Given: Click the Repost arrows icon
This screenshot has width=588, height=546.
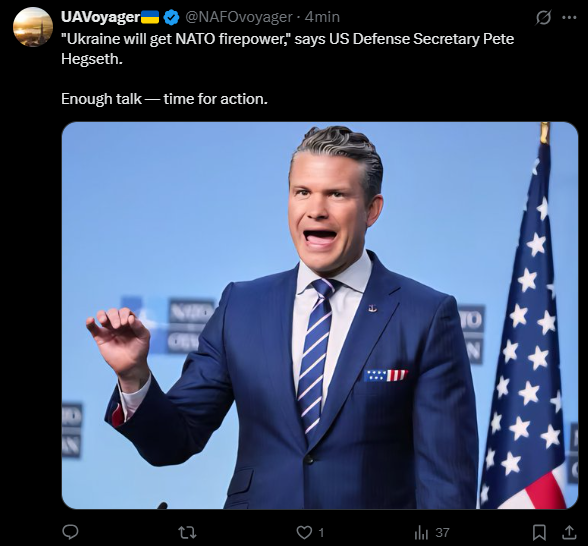Looking at the screenshot, I should 187,532.
